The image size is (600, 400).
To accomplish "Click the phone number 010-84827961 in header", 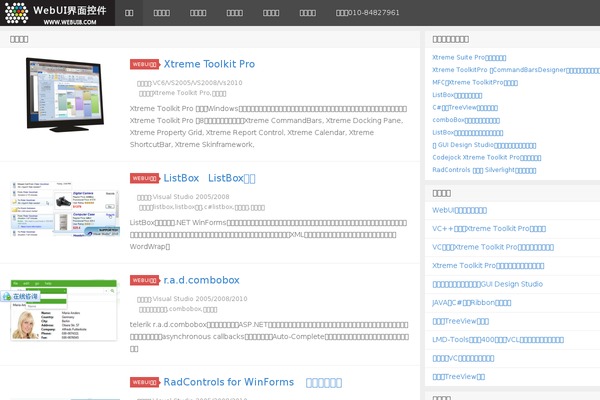I will (x=374, y=13).
